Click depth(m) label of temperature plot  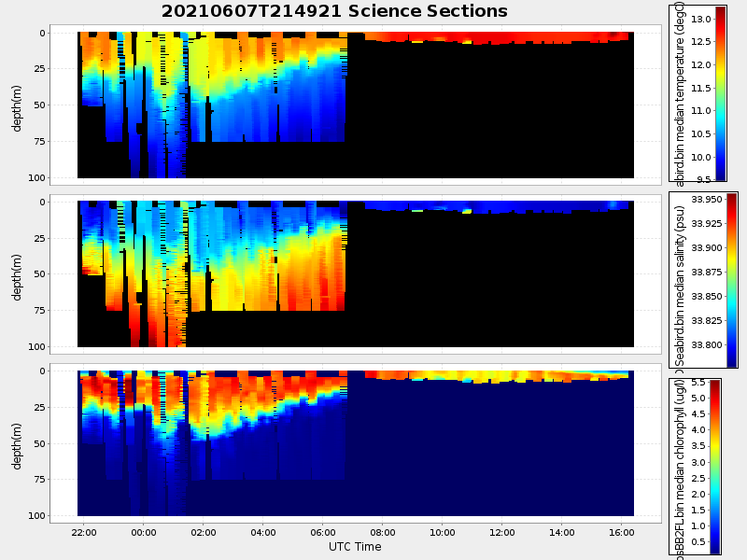(x=17, y=105)
